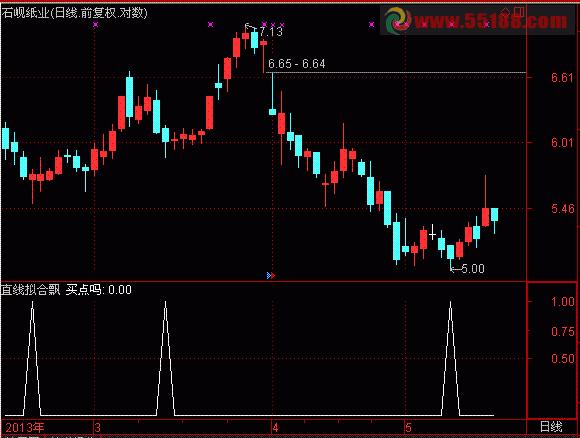Viewport: 580px width, 438px height.
Task: Select the 5.46 price axis value
Action: tap(562, 209)
